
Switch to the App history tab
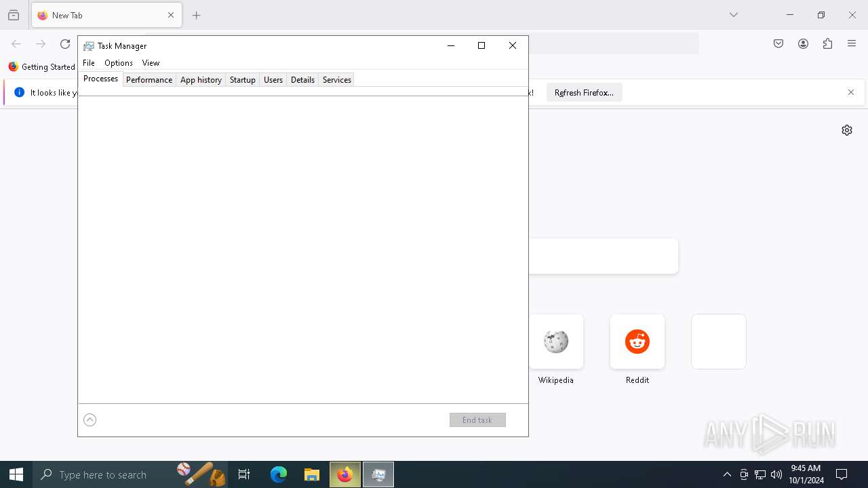pyautogui.click(x=201, y=80)
